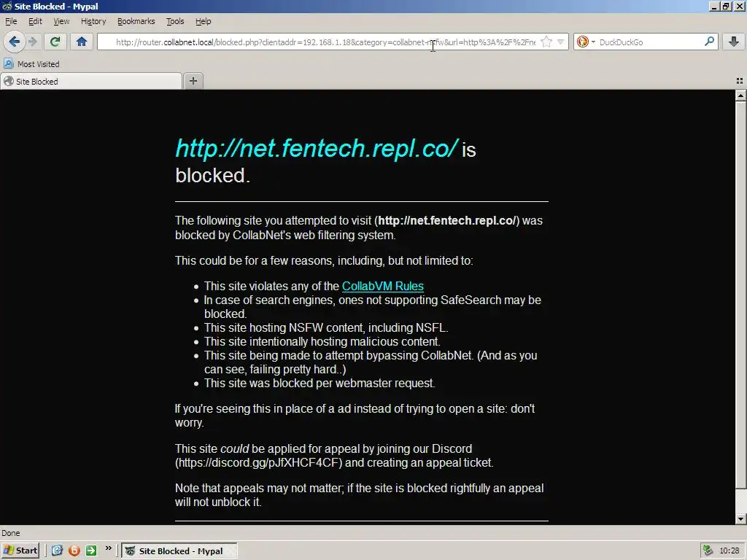This screenshot has height=560, width=747.
Task: Click the Done status bar text
Action: tap(11, 533)
